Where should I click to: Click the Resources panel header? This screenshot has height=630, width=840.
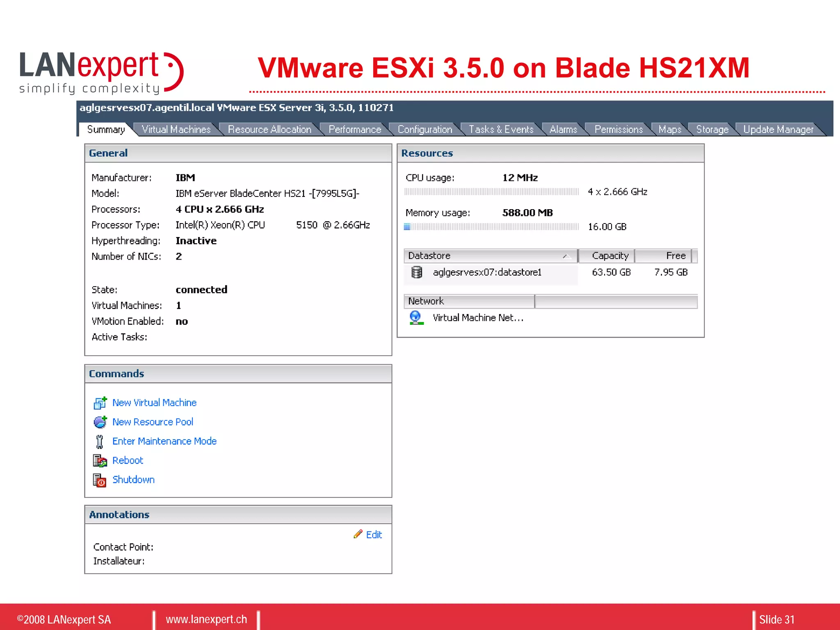click(x=551, y=153)
